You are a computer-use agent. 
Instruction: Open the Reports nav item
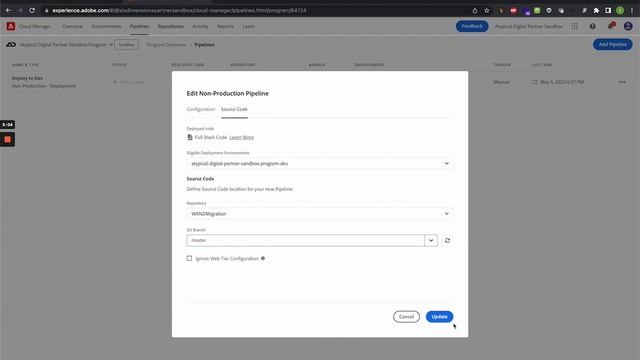pyautogui.click(x=225, y=26)
